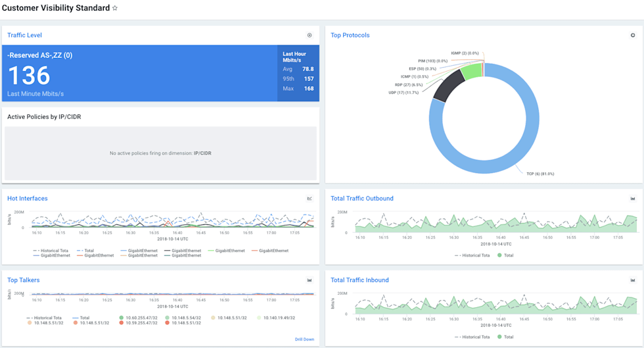
Task: Toggle Historical Total in Total Traffic Inbound legend
Action: pyautogui.click(x=472, y=337)
